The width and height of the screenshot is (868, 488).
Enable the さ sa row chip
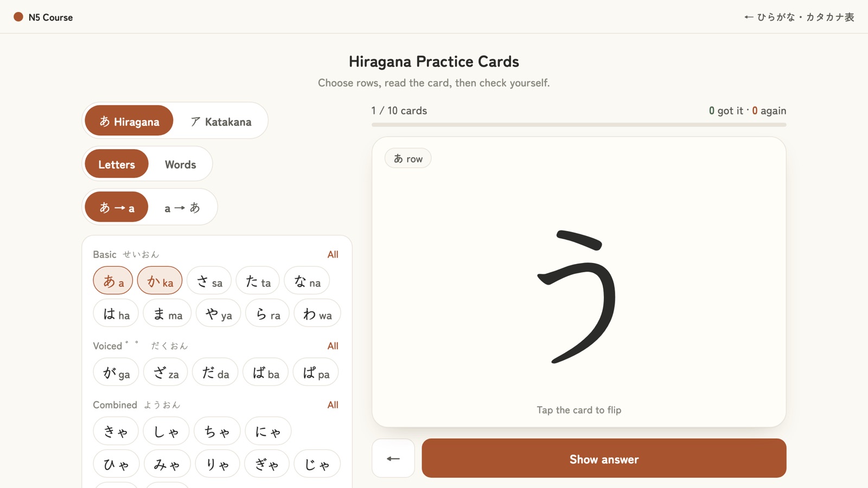tap(209, 281)
